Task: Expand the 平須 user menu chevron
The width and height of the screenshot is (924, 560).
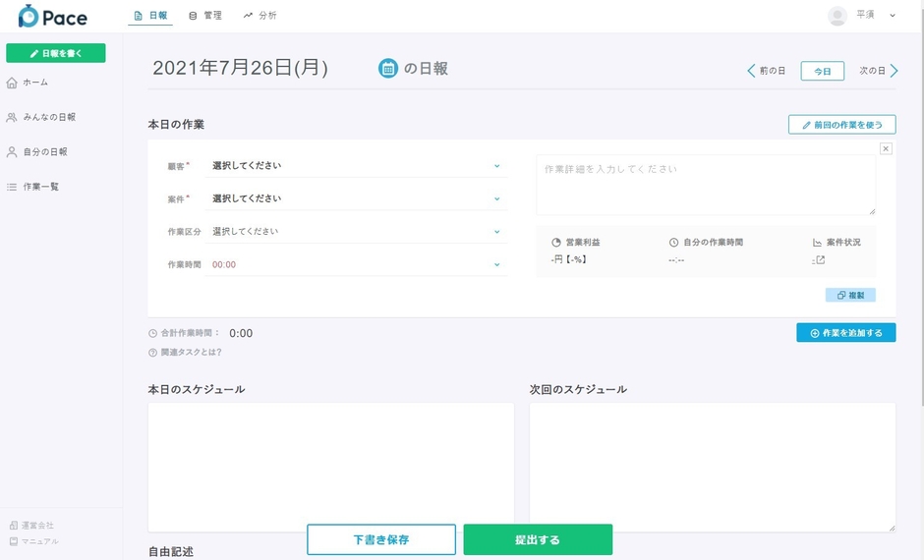Action: pyautogui.click(x=893, y=16)
